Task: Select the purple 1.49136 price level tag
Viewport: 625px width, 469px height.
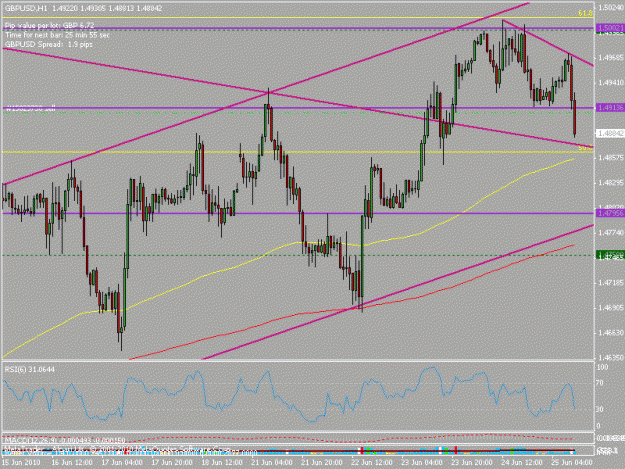Action: click(x=609, y=108)
